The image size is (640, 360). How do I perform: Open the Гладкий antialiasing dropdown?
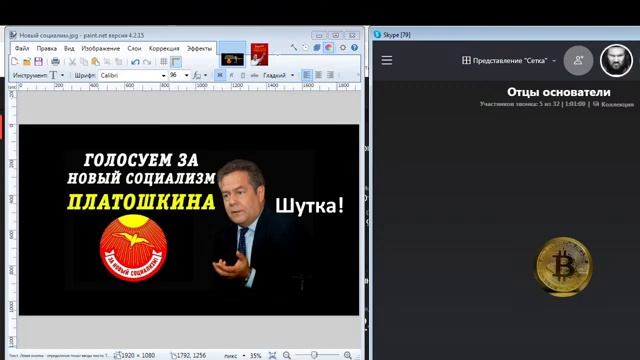pos(279,75)
